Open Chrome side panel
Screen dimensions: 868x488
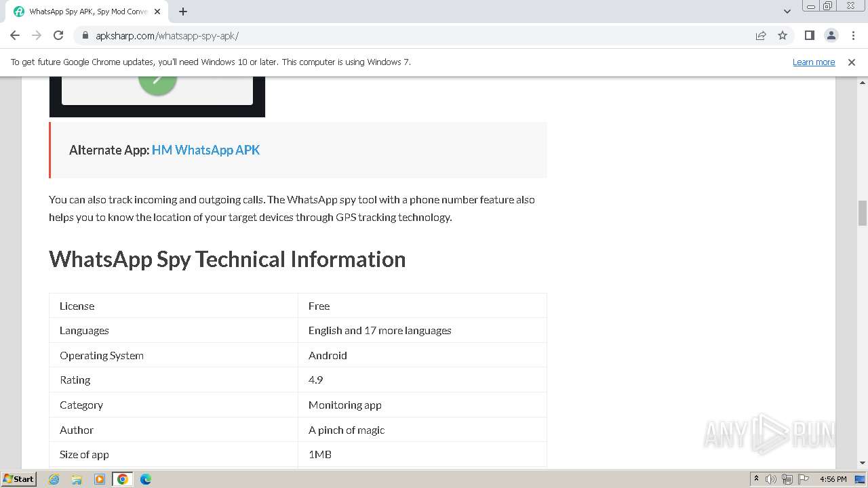tap(809, 35)
